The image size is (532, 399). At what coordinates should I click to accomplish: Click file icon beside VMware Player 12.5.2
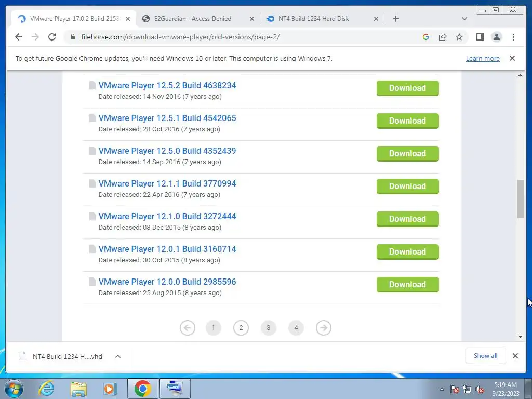pos(92,85)
